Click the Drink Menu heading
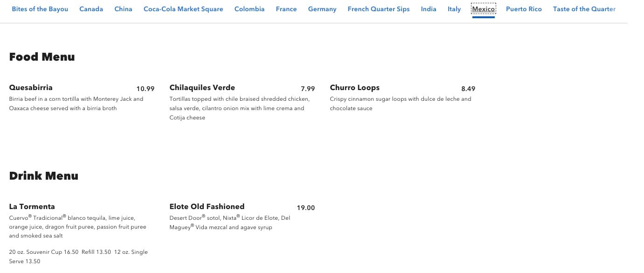 click(x=44, y=176)
